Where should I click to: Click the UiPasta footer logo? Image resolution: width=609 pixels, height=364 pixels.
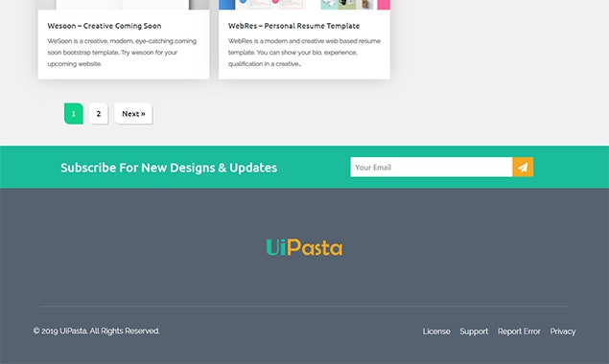point(305,247)
